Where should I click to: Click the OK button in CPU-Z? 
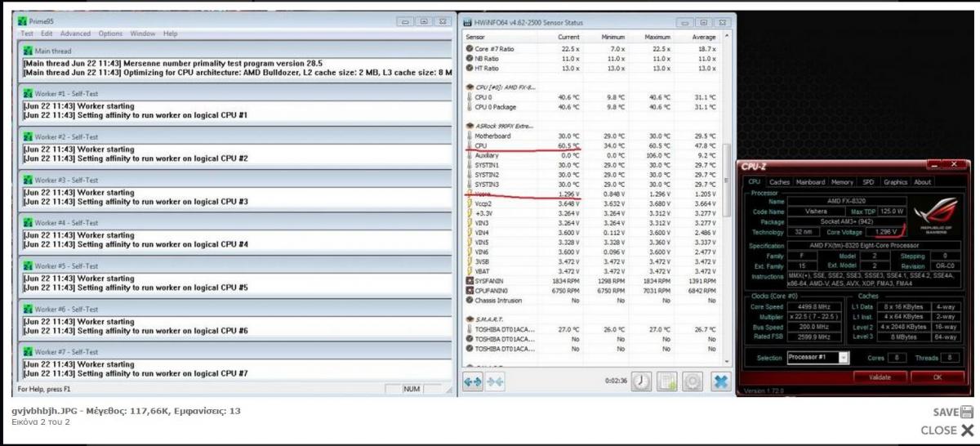pyautogui.click(x=938, y=377)
